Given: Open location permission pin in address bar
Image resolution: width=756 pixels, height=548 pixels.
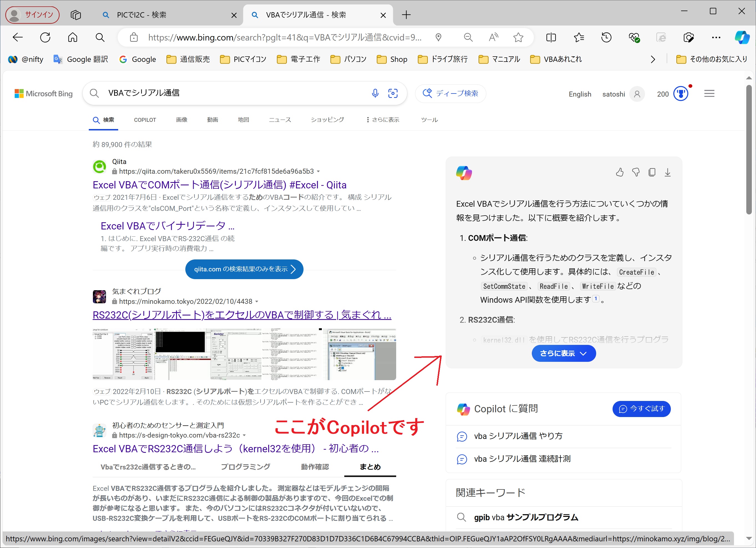Looking at the screenshot, I should 439,37.
